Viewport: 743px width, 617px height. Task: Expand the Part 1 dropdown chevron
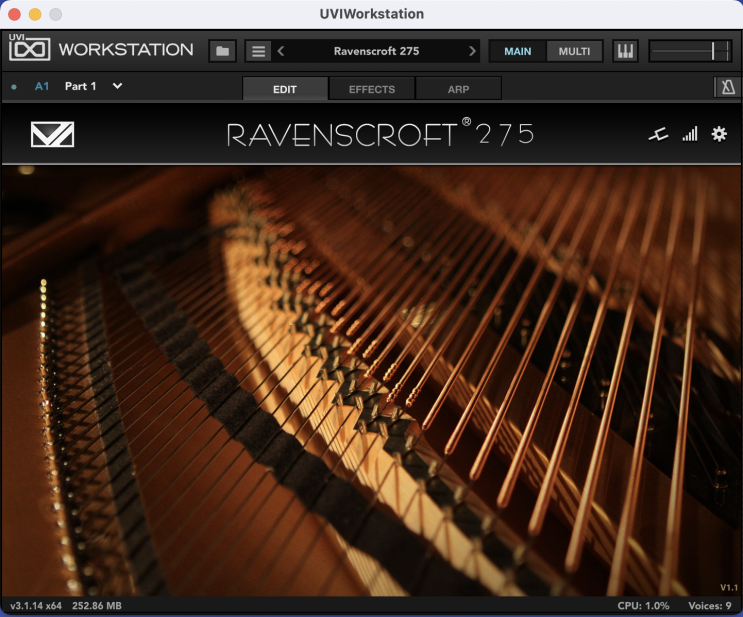117,86
